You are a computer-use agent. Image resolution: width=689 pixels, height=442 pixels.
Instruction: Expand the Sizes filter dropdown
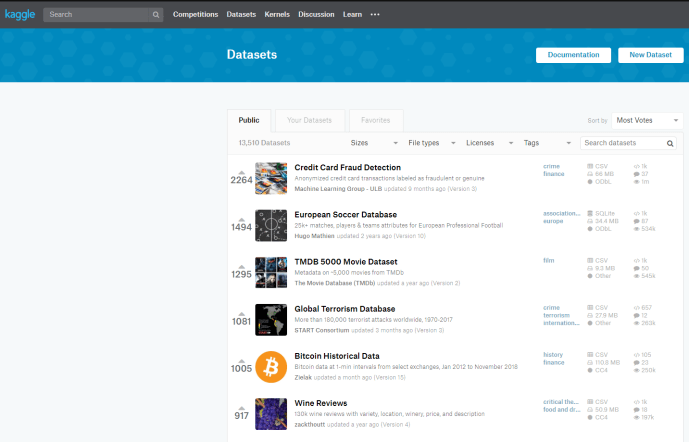(374, 143)
